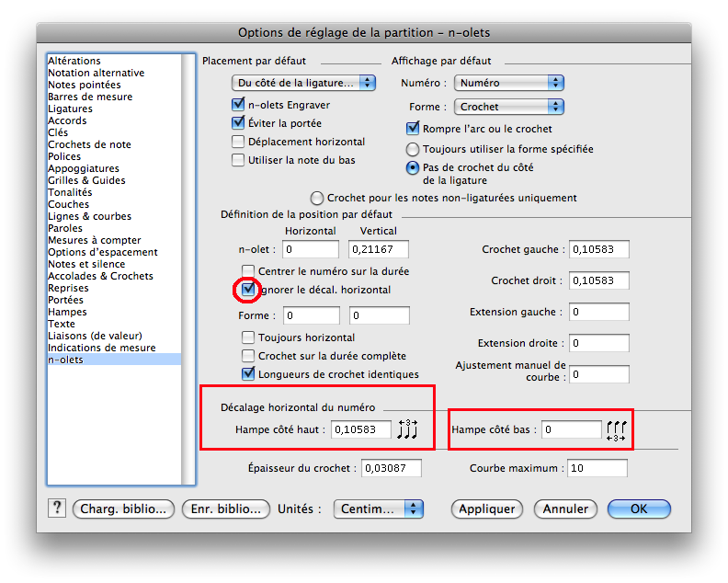Click the category list scrollbar
The width and height of the screenshot is (728, 583).
(x=188, y=267)
